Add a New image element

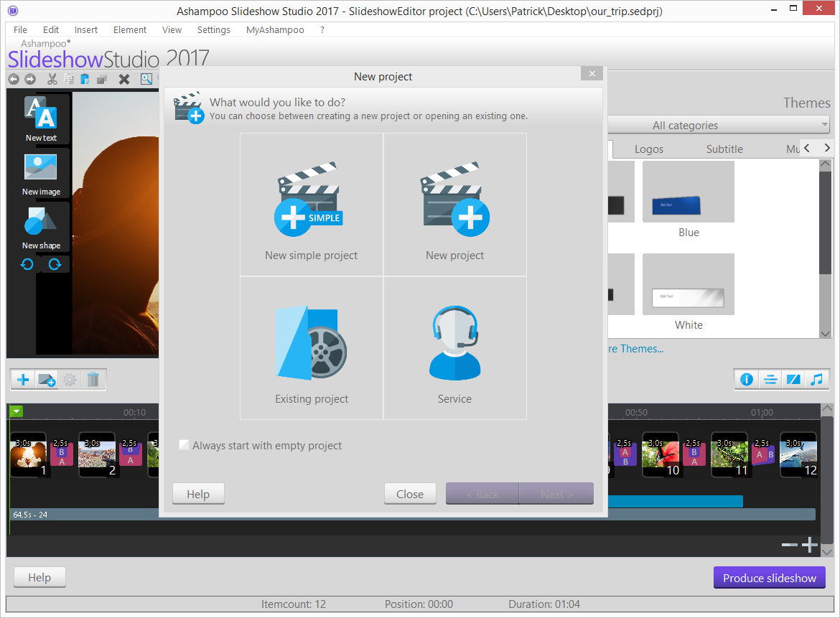[x=41, y=174]
